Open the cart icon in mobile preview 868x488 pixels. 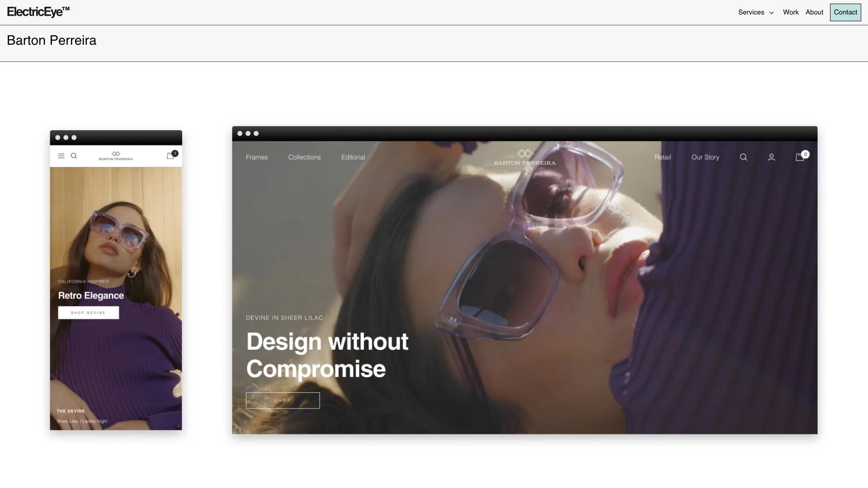click(x=171, y=155)
